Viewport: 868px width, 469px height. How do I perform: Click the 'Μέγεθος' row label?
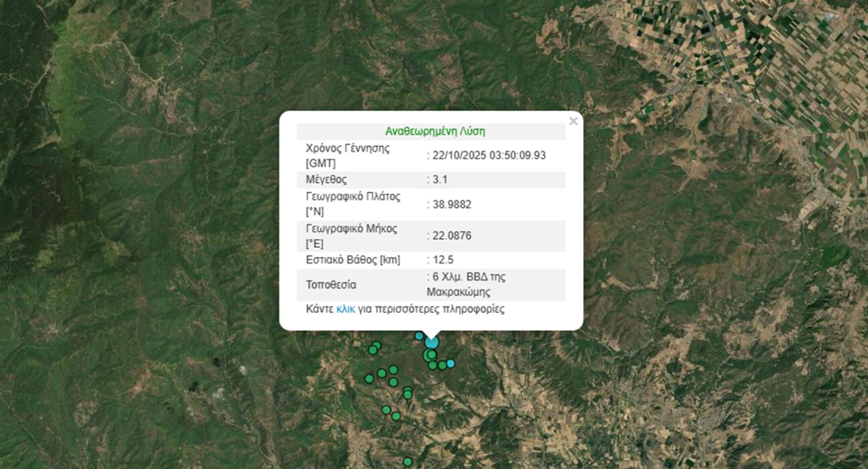point(326,180)
